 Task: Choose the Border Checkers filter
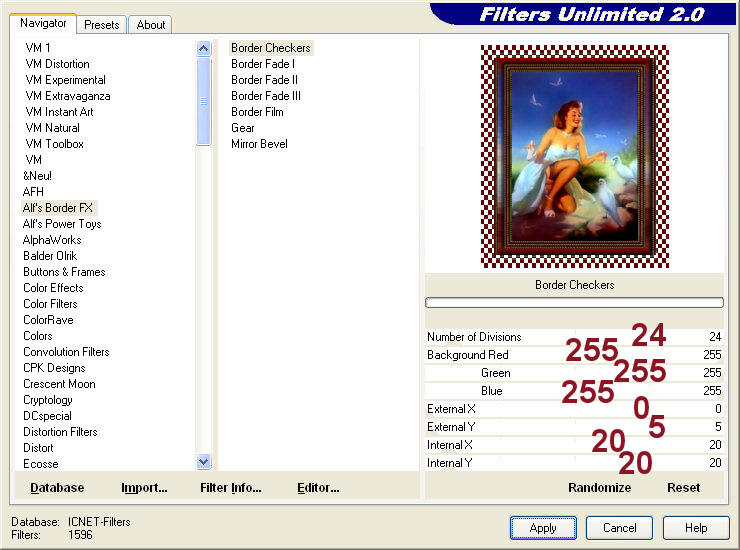(271, 48)
